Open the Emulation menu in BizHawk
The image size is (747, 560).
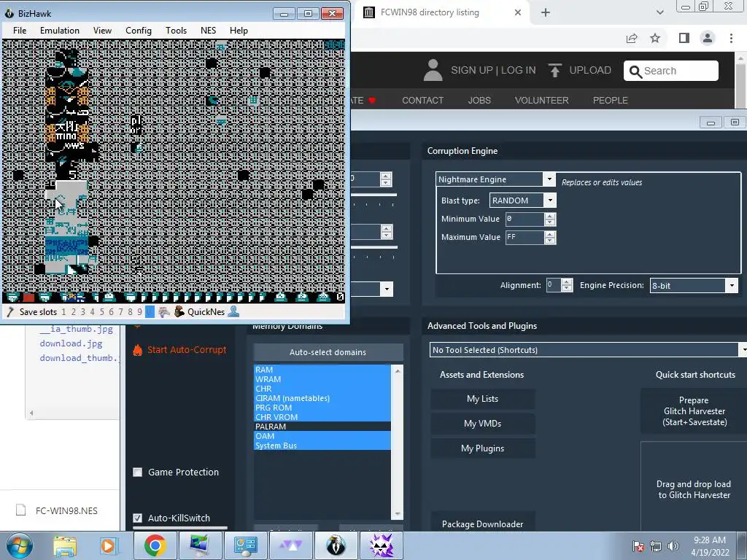pyautogui.click(x=60, y=31)
